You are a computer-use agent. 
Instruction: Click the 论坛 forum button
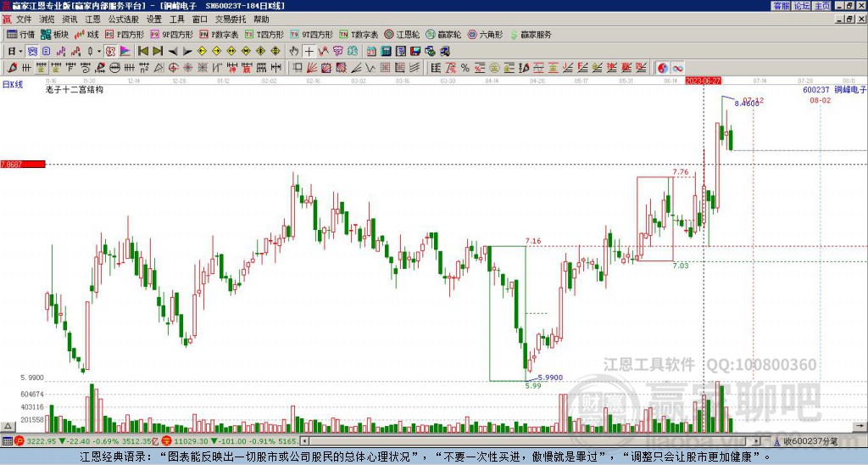[x=801, y=6]
